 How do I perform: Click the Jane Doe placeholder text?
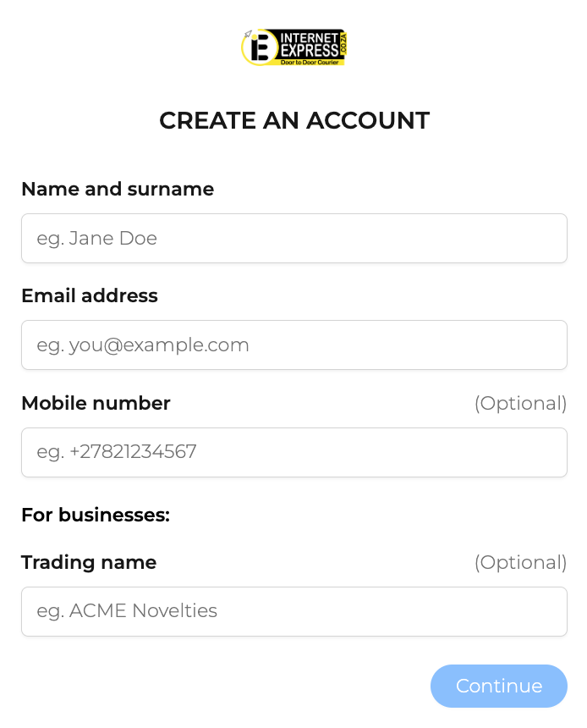tap(112, 238)
